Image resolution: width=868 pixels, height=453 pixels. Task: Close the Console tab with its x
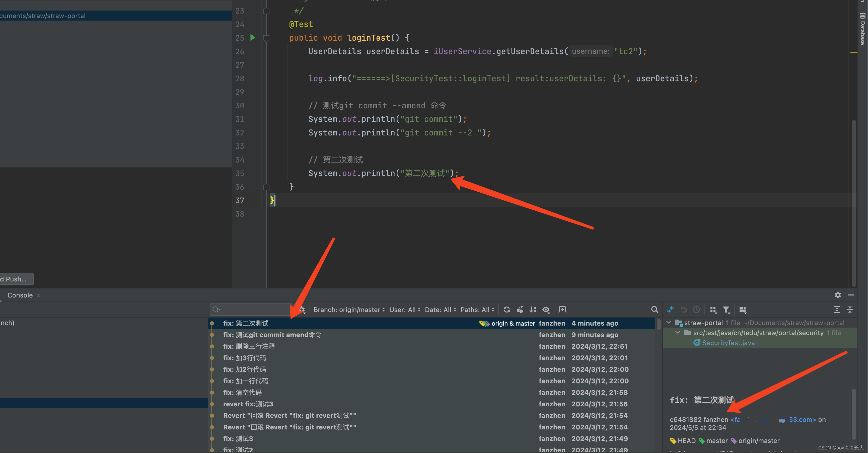(38, 295)
